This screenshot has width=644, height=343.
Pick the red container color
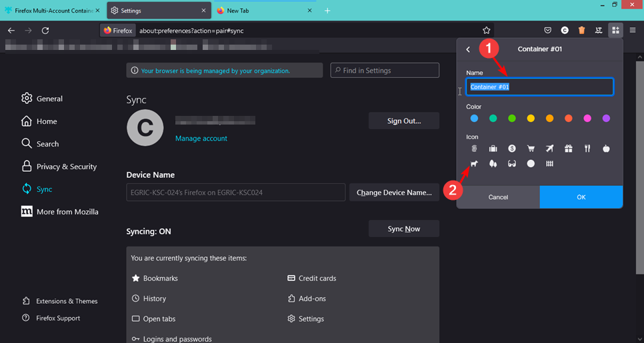(x=569, y=118)
